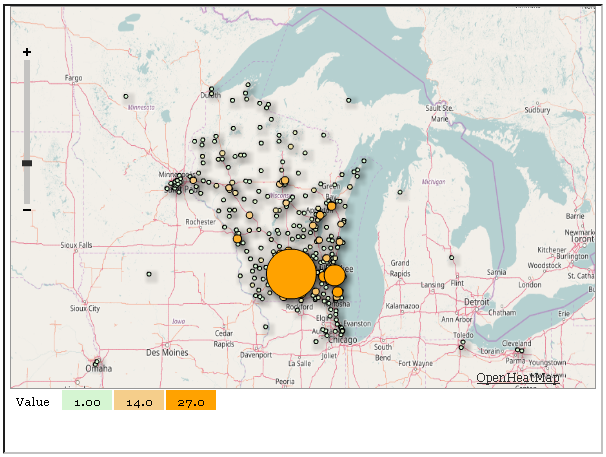
Task: Click the Evanston city label
Action: [357, 324]
